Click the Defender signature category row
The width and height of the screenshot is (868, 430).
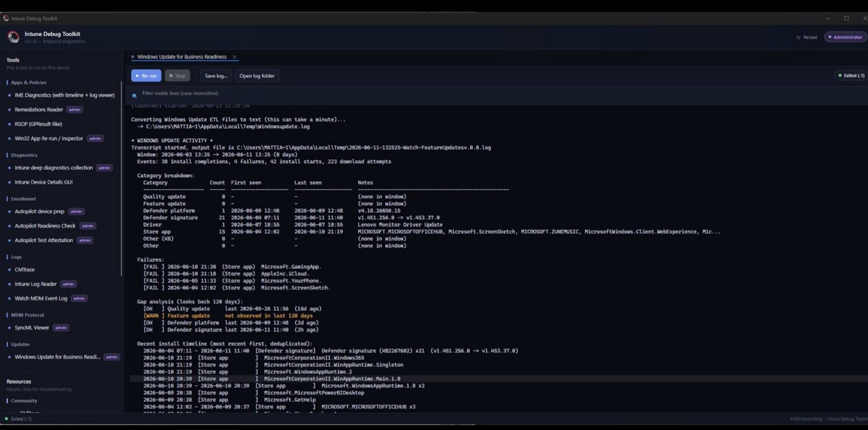point(292,217)
